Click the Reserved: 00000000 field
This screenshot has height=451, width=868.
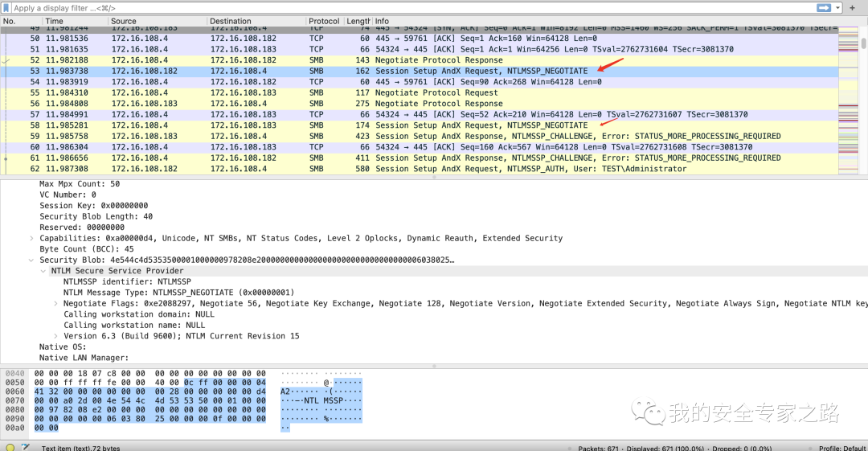coord(82,228)
